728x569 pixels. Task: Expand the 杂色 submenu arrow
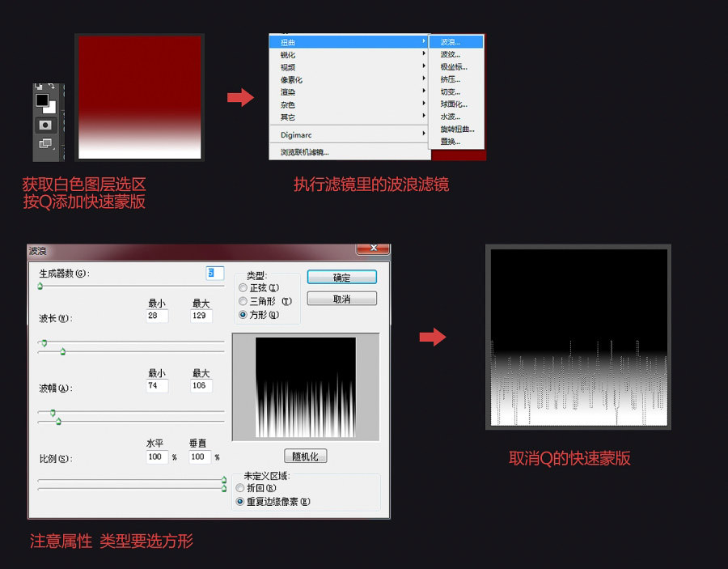pyautogui.click(x=423, y=104)
